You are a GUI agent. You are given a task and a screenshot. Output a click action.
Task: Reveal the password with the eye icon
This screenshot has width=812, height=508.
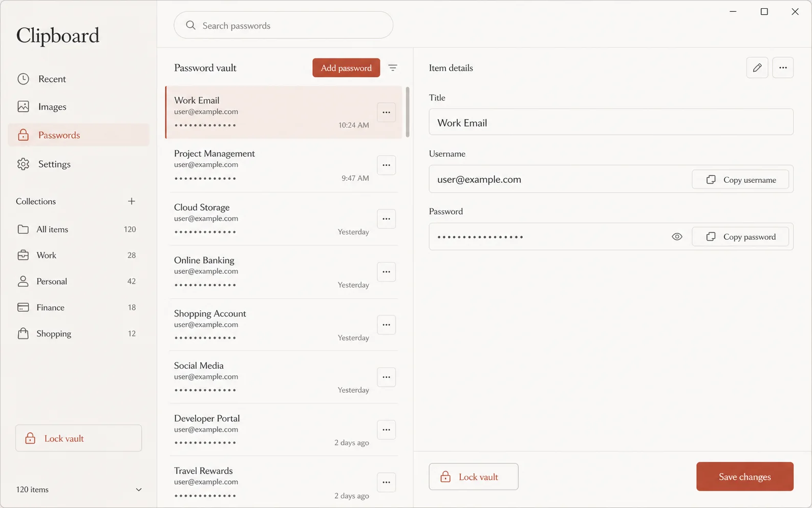click(677, 237)
